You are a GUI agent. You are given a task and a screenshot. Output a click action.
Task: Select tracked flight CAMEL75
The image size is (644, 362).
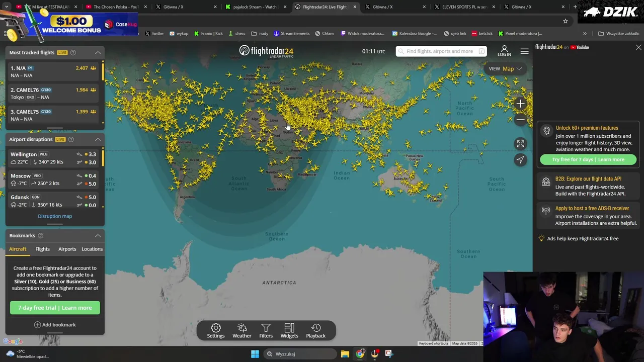tap(53, 115)
